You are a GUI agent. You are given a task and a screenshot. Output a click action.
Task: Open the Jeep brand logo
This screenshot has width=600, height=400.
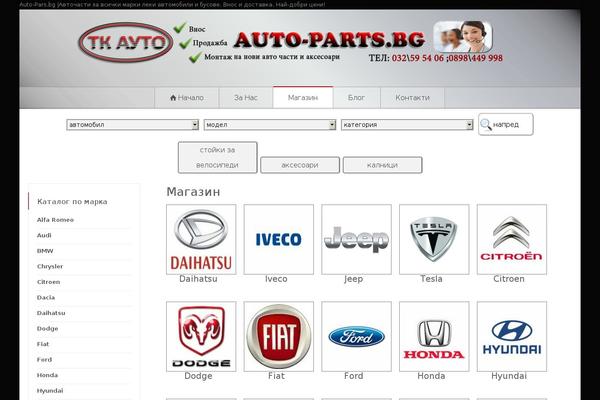click(x=356, y=239)
